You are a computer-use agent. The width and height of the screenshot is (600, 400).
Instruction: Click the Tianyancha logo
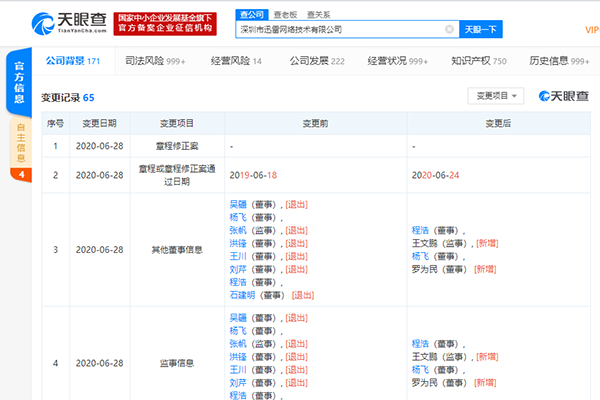click(x=69, y=23)
